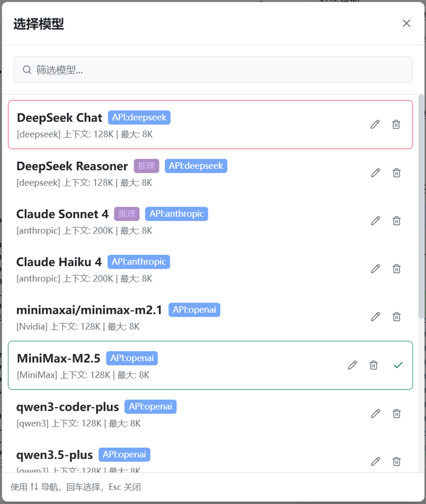Viewport: 426px width, 504px height.
Task: Delete the Claude Haiku 4 model
Action: coord(397,269)
